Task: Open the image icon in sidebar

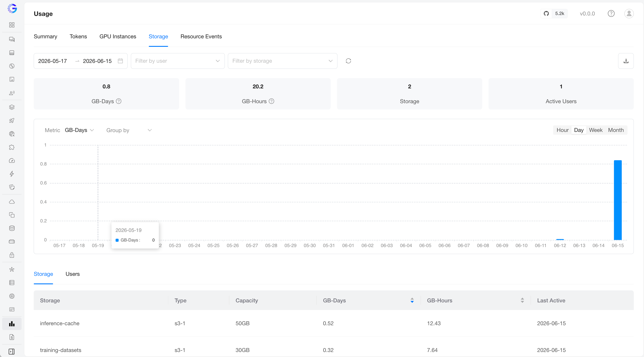Action: [x=12, y=79]
